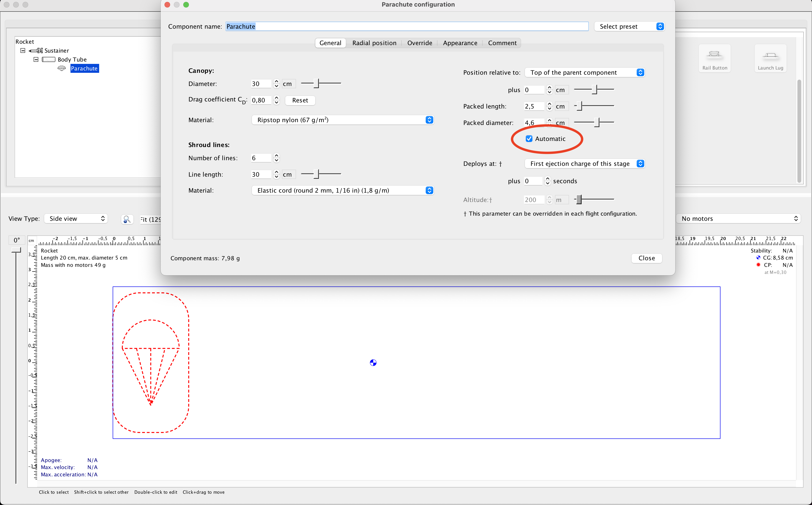Uncheck the Automatic packed diameter checkbox

529,138
